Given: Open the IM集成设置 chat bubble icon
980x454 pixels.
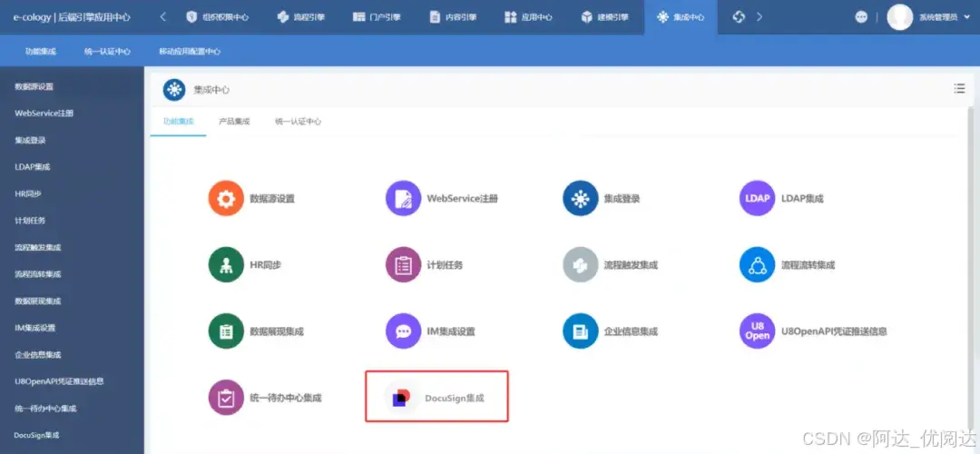Looking at the screenshot, I should (403, 331).
